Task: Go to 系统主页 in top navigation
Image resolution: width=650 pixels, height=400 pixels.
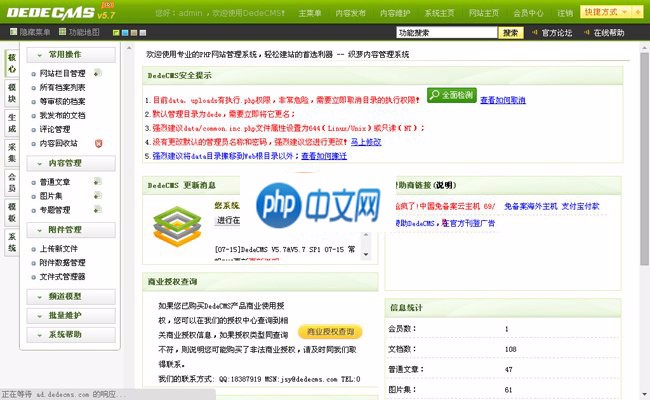Action: pyautogui.click(x=439, y=13)
